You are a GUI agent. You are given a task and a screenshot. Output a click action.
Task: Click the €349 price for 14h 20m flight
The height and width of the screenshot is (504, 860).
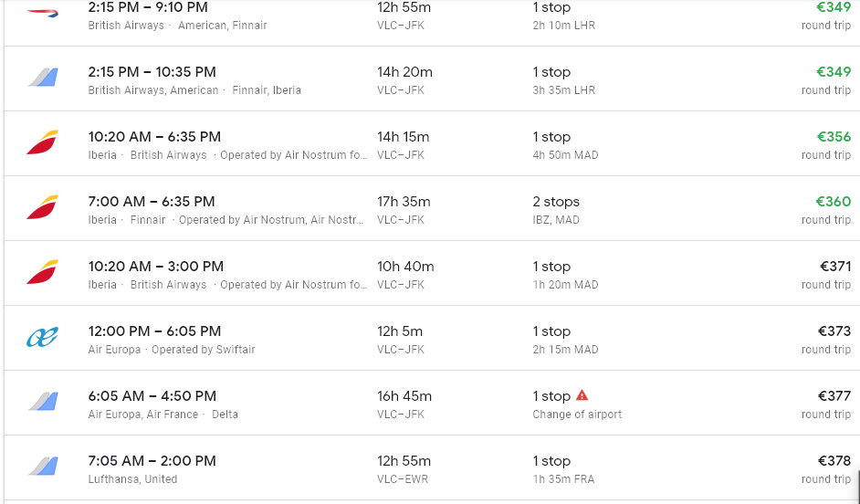[x=834, y=72]
